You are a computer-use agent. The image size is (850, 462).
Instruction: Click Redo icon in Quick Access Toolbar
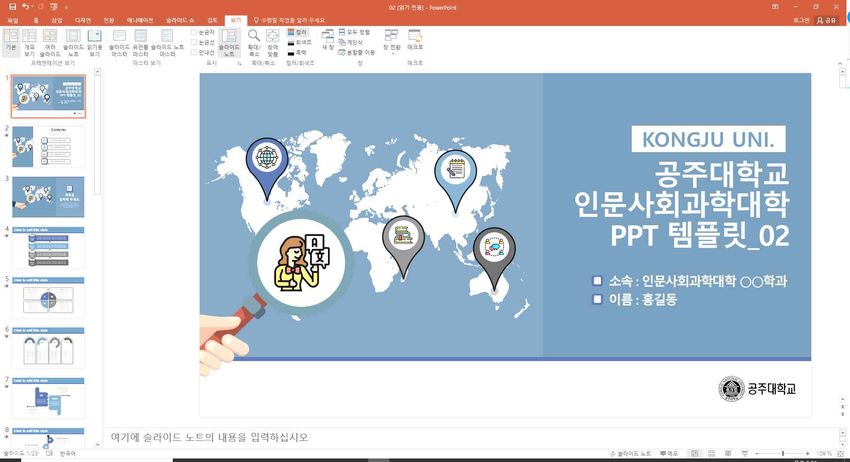tap(41, 7)
